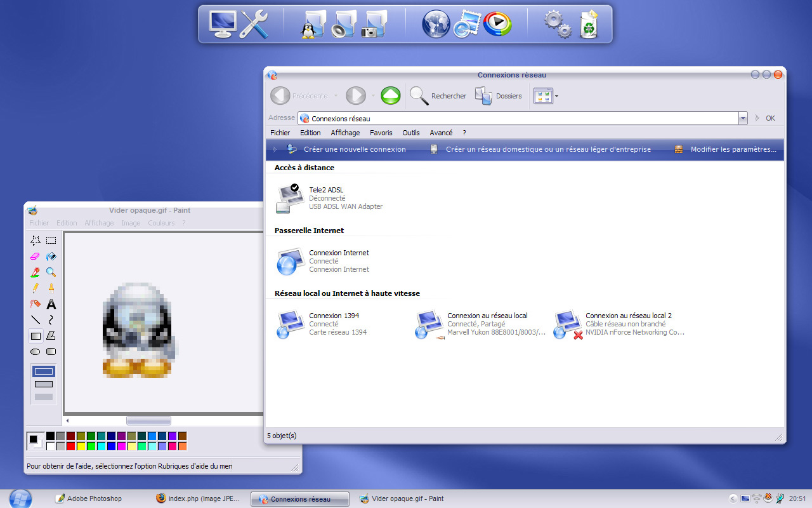Viewport: 812px width, 508px height.
Task: Select the Polygon tool in Paint
Action: (51, 335)
